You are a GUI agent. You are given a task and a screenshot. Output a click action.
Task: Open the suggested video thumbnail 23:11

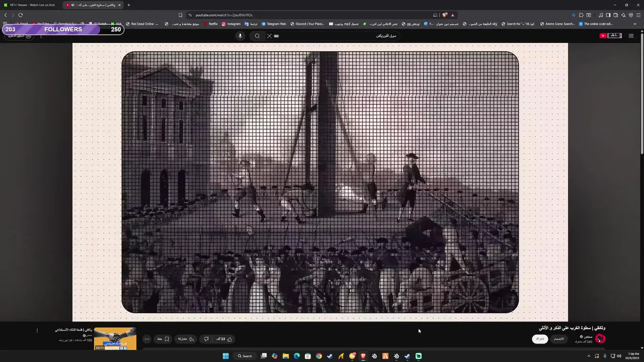pos(115,339)
